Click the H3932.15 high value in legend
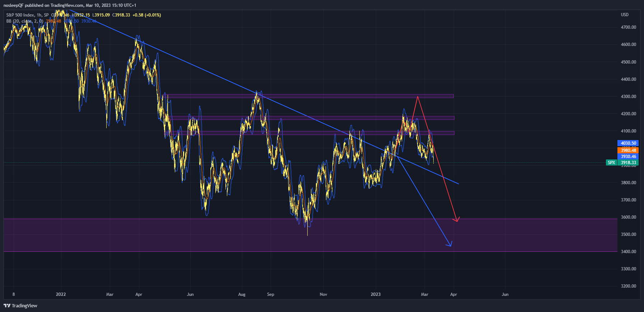 (x=81, y=15)
